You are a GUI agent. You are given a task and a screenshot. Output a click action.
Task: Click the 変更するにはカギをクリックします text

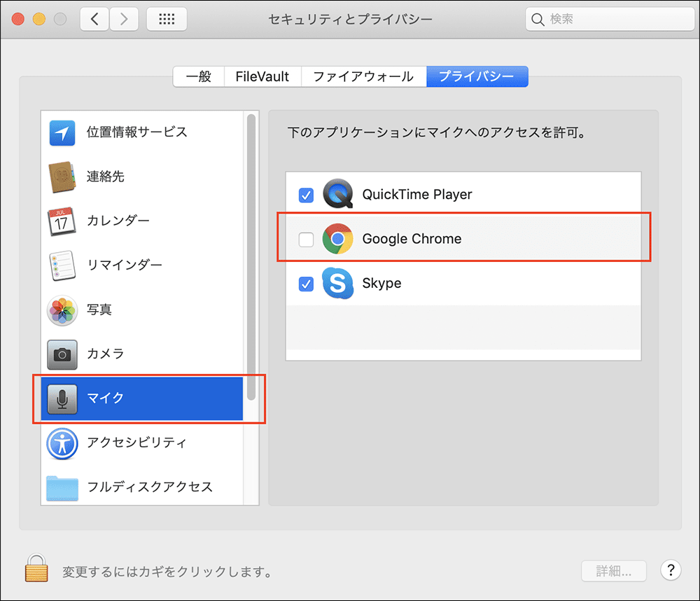click(x=167, y=572)
